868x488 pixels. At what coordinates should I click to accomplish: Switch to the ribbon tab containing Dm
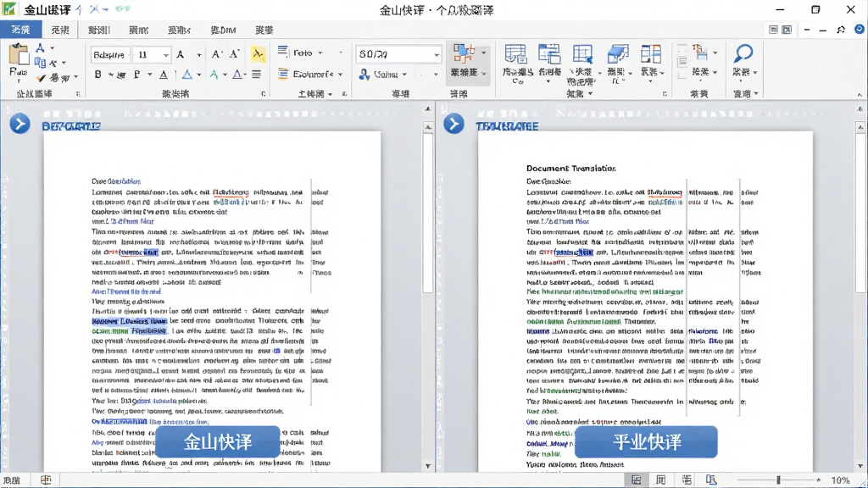point(223,30)
